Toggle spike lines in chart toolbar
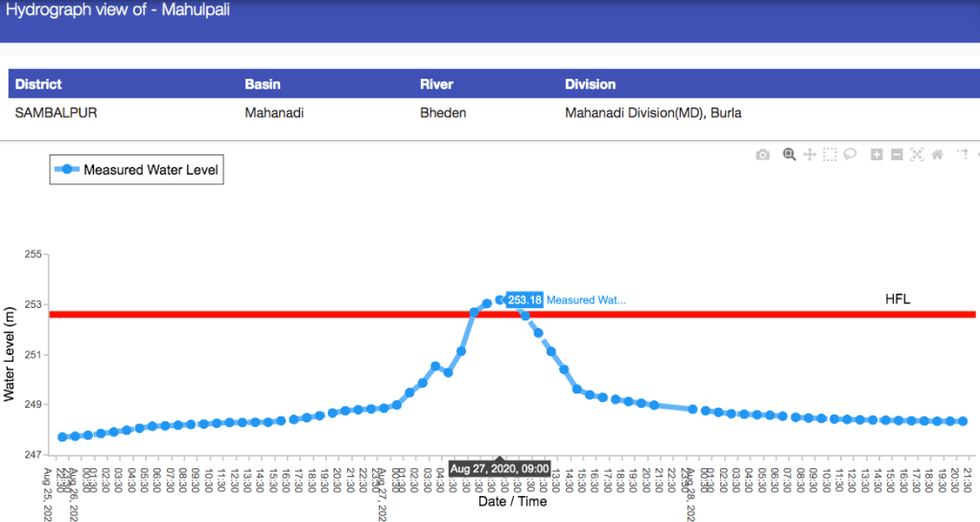The width and height of the screenshot is (980, 522). tap(962, 154)
